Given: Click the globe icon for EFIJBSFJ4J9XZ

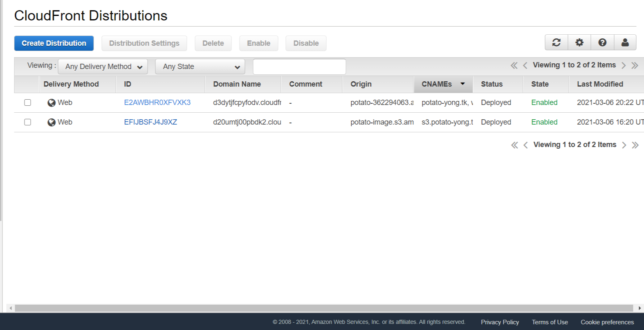Looking at the screenshot, I should (x=52, y=123).
